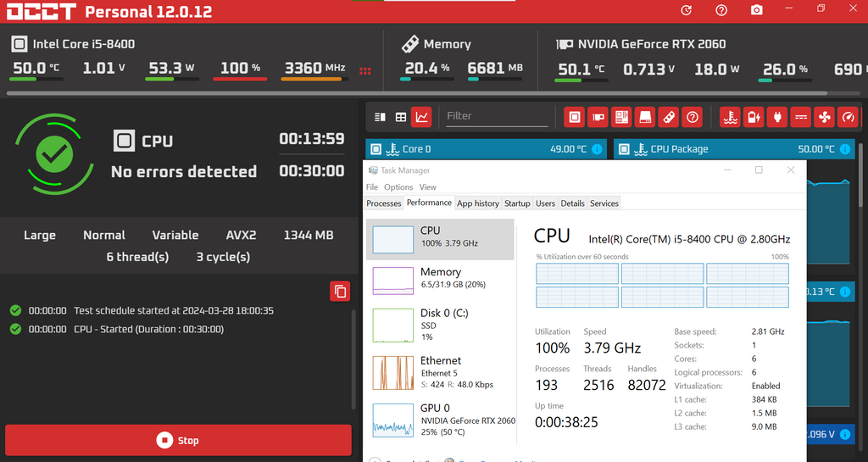Toggle the storage drive sensor filter icon

[x=645, y=117]
